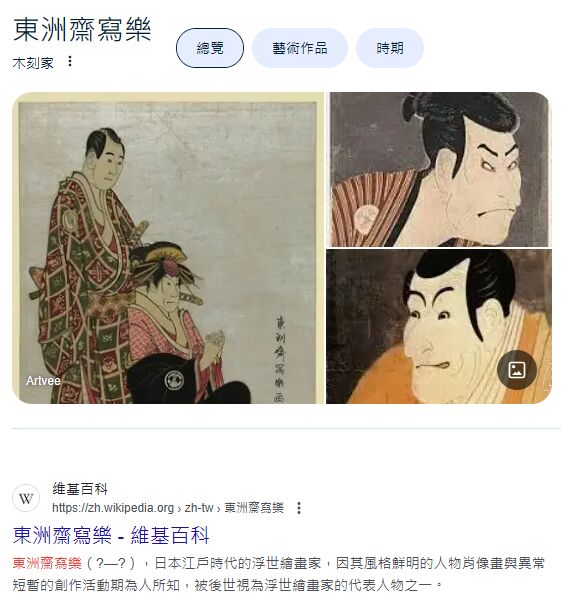
Task: Click the vertical calligraphy signature on the print
Action: 281,358
